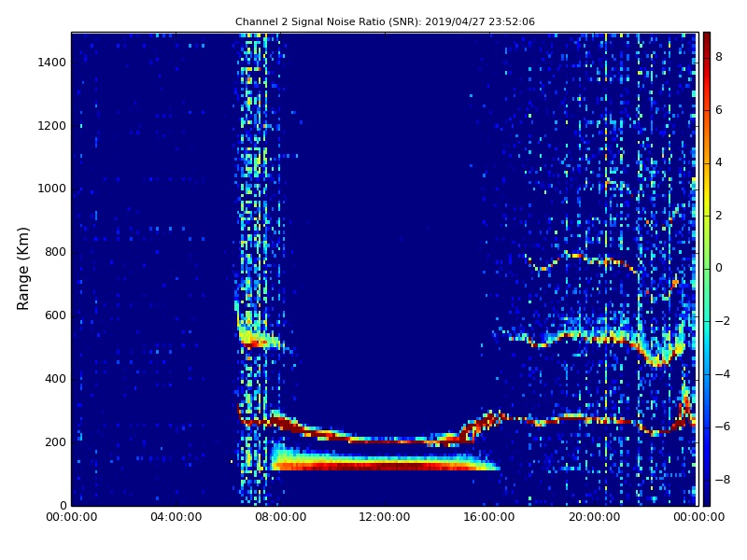
Task: Click the x-axis tick label 20:00:00
Action: point(595,517)
